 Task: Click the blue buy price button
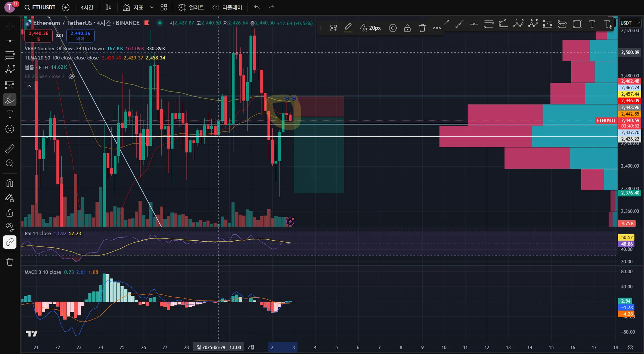click(x=80, y=36)
